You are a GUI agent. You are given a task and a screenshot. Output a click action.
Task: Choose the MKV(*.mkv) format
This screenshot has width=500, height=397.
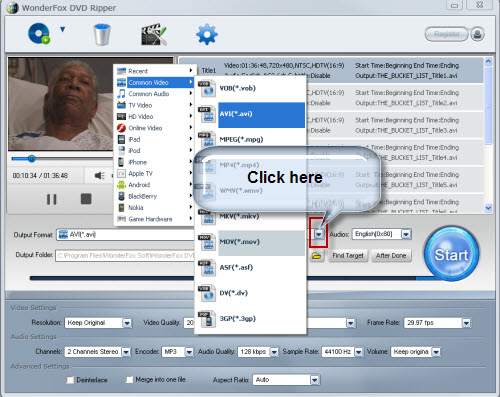(251, 216)
